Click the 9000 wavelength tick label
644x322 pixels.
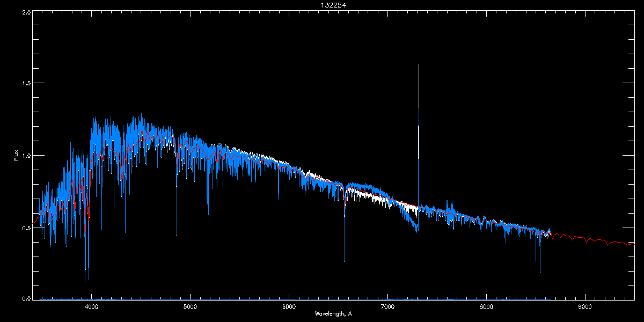tap(586, 307)
